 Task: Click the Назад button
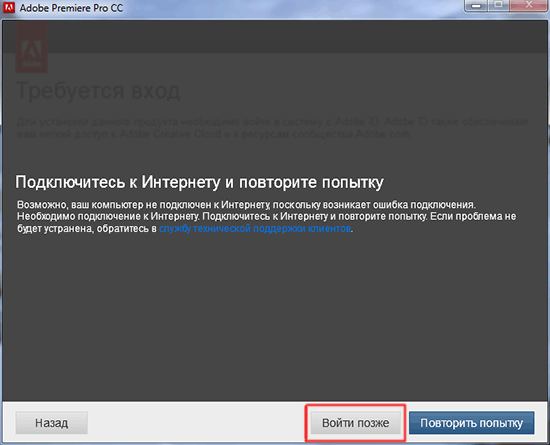pyautogui.click(x=52, y=423)
